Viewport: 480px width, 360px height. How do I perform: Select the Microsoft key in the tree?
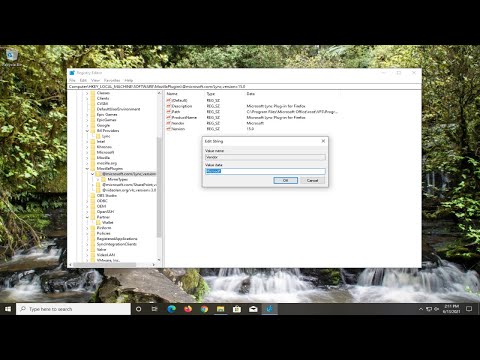pos(105,152)
